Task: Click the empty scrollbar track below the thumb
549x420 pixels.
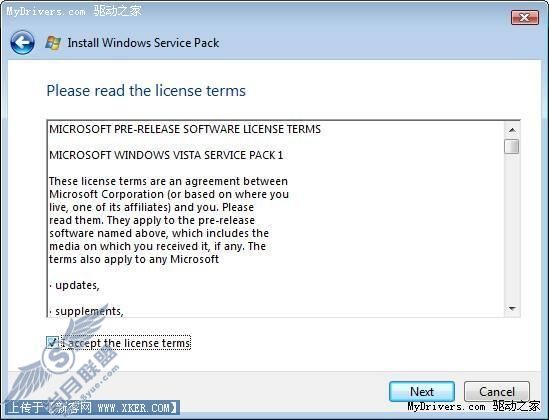Action: [x=512, y=228]
